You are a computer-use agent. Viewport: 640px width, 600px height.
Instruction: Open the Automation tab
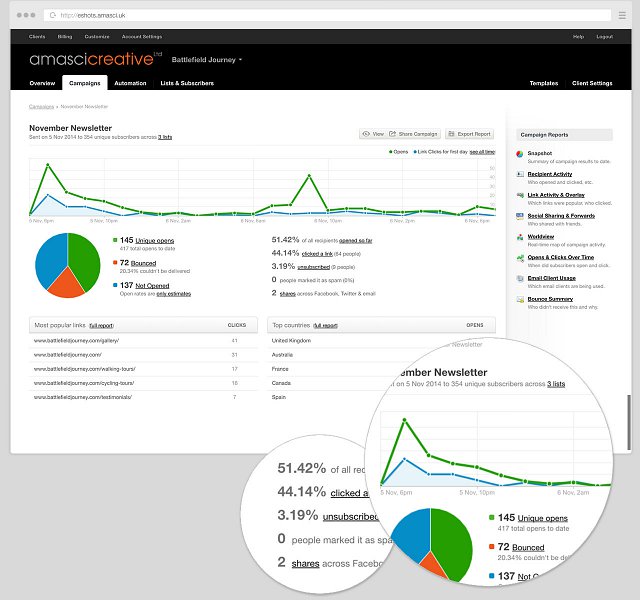pyautogui.click(x=130, y=83)
